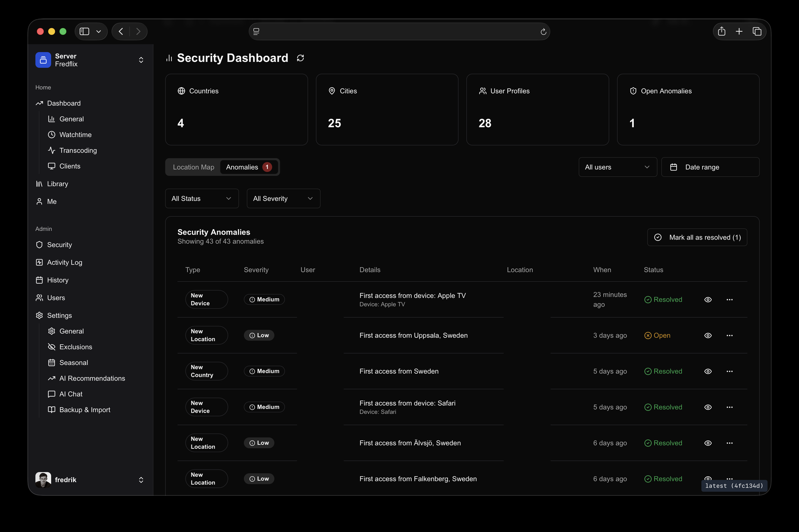
Task: Go back with the browser back arrow
Action: (121, 32)
